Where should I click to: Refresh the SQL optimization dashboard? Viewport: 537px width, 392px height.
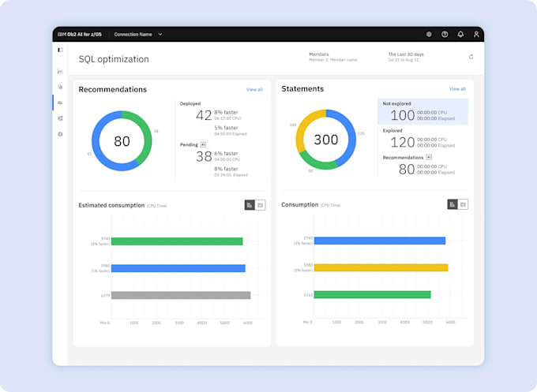(x=471, y=57)
